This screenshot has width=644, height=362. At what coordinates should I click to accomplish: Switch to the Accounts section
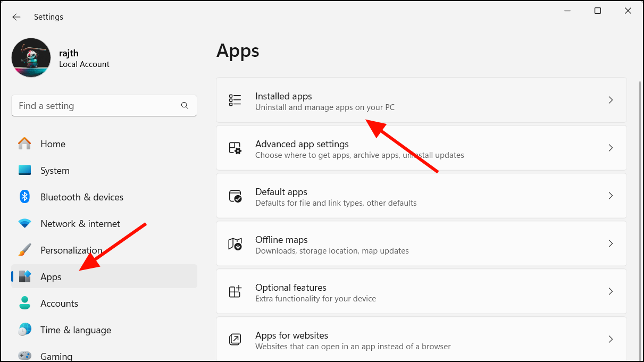coord(59,303)
